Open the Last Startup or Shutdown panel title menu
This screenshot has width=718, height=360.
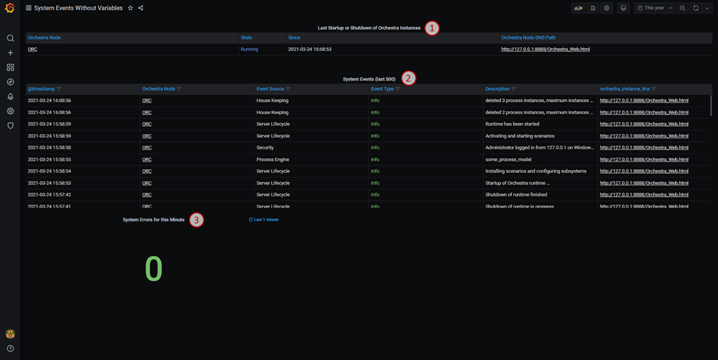[x=369, y=28]
